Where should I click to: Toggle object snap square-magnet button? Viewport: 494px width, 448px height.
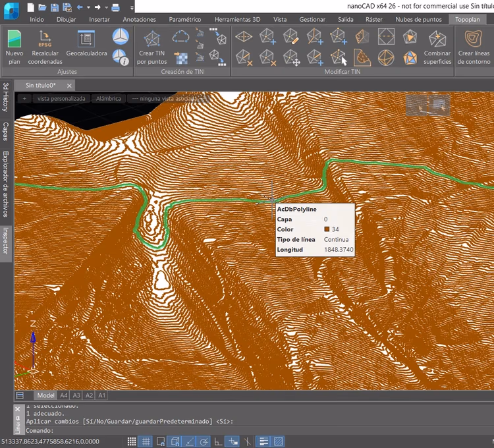click(161, 441)
